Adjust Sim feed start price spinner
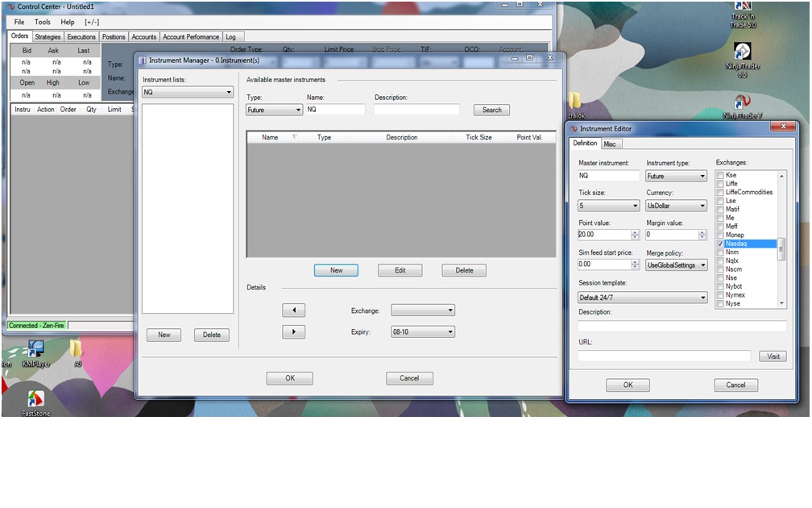Screen dimensions: 812x508 coord(636,264)
